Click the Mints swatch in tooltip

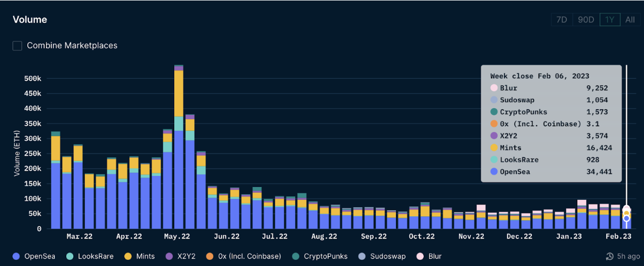494,148
